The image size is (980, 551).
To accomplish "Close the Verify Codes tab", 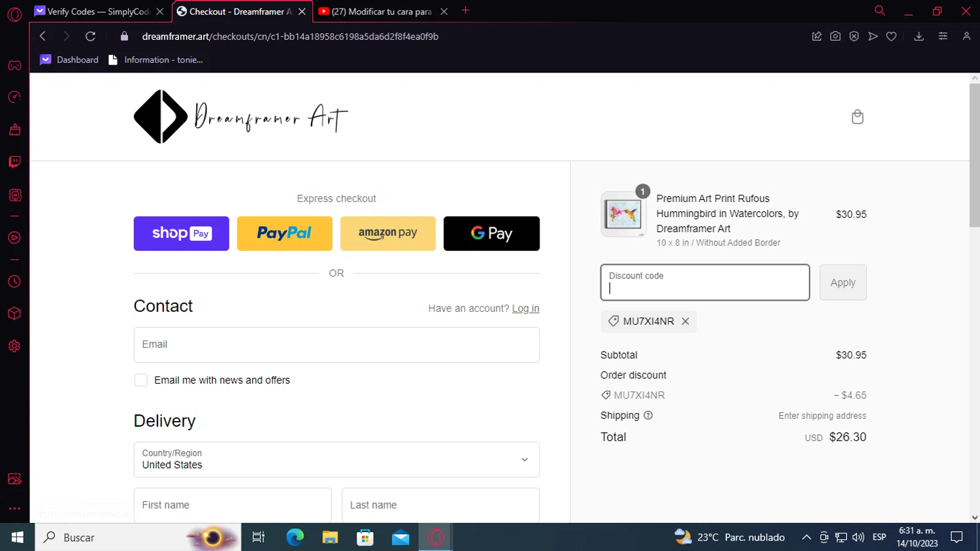I will click(160, 11).
